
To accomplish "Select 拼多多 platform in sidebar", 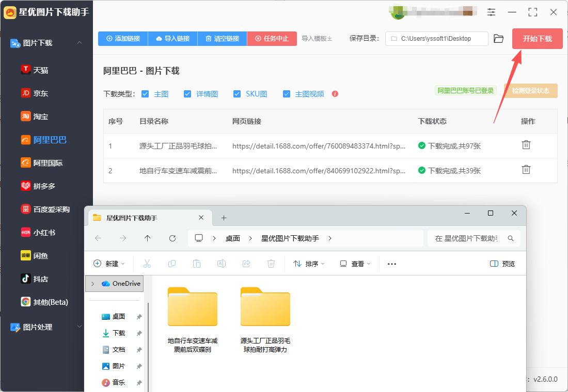I will pos(44,186).
